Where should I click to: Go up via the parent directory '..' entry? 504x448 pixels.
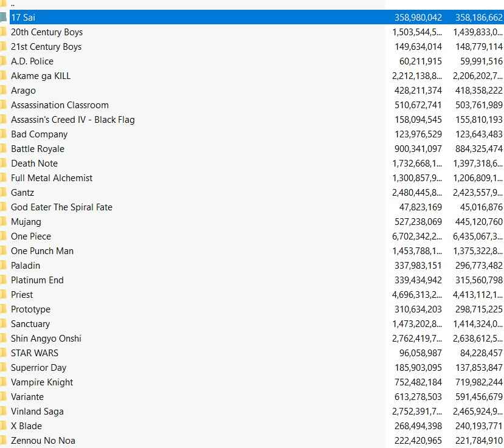coord(13,4)
